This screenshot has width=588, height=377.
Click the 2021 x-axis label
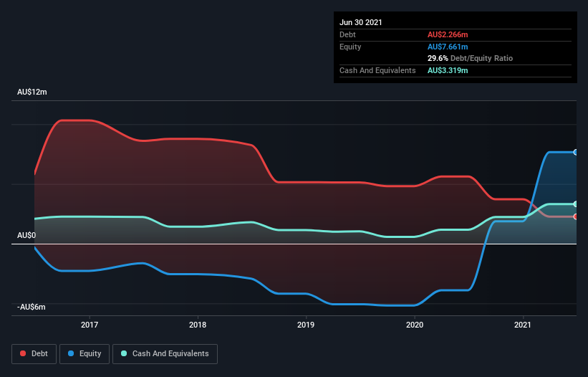click(x=522, y=325)
